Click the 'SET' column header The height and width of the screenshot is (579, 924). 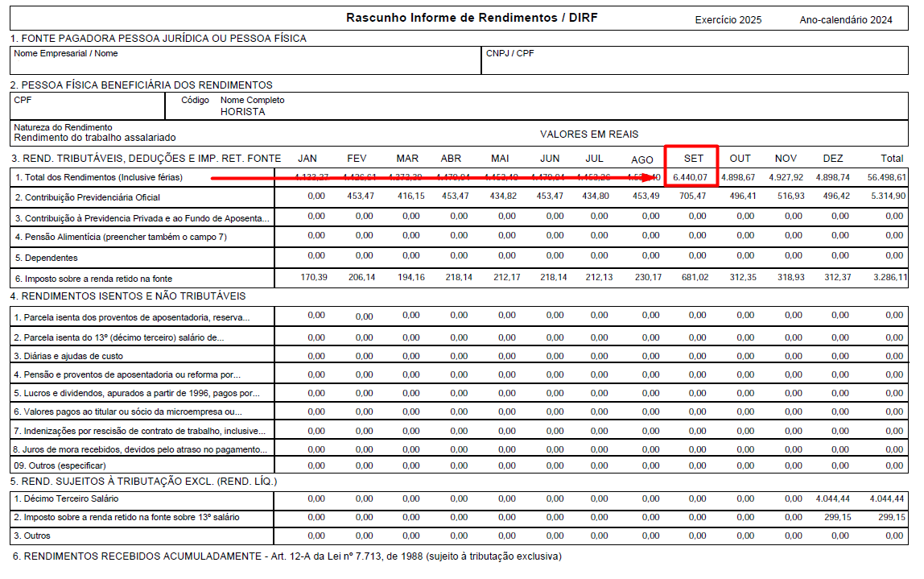[694, 159]
